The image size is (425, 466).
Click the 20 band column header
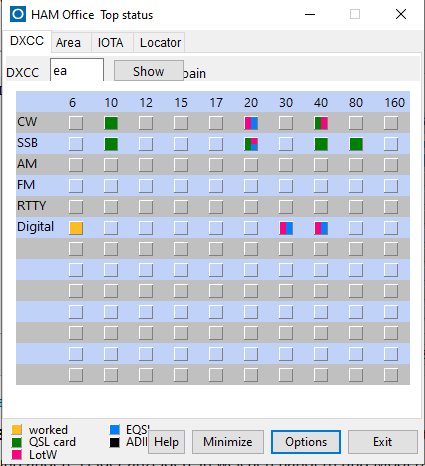coord(251,103)
